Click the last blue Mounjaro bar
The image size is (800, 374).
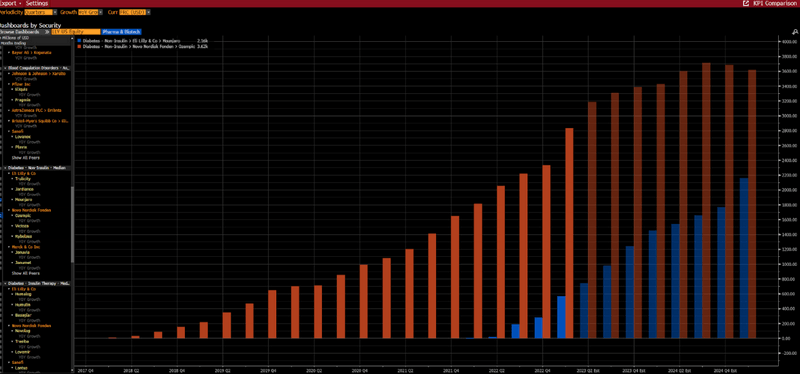tap(744, 258)
